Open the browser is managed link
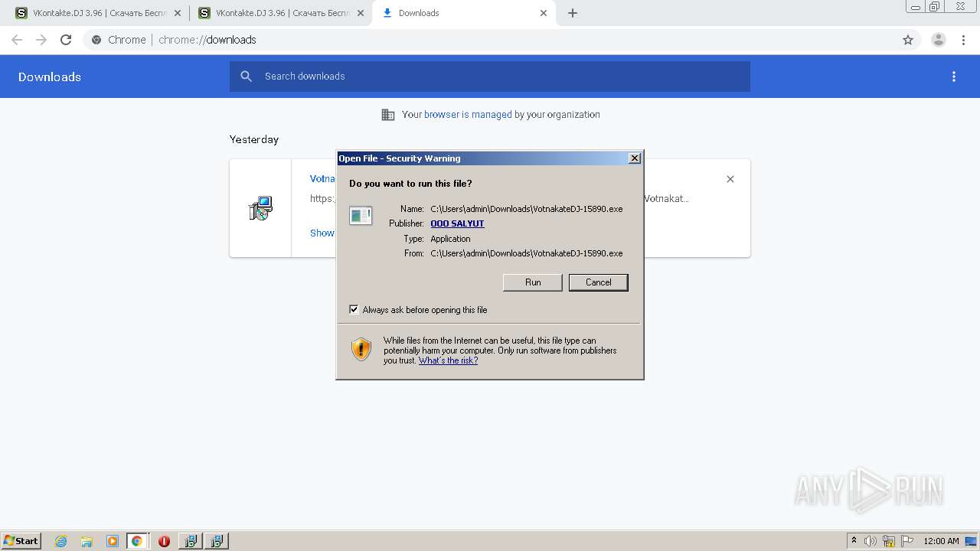 coord(468,115)
